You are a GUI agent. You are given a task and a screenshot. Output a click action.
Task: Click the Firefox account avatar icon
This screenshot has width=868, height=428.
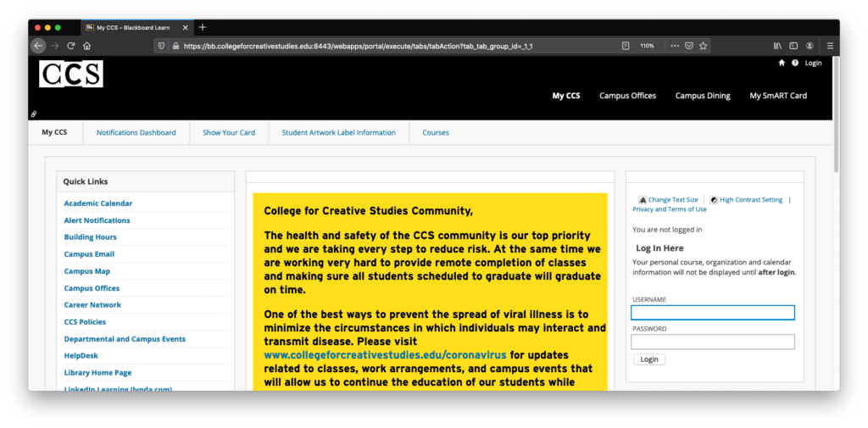[x=810, y=46]
